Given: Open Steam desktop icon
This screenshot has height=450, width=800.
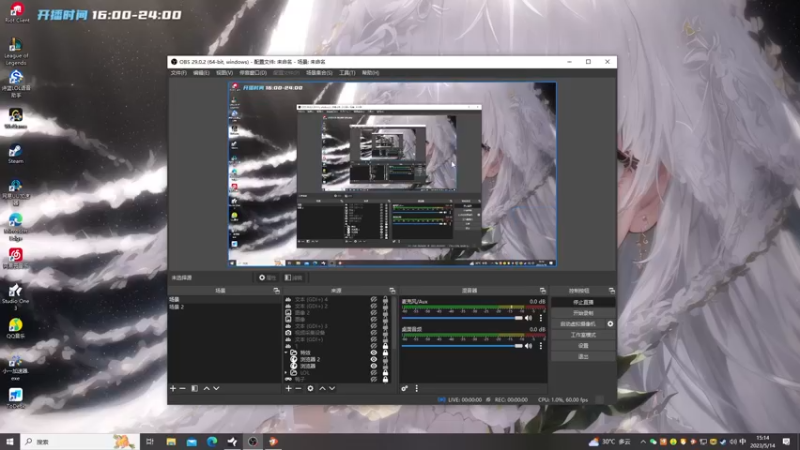Looking at the screenshot, I should tap(15, 154).
